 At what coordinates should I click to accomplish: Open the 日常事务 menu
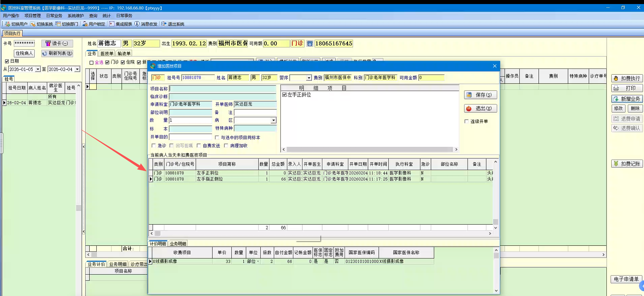pyautogui.click(x=124, y=16)
